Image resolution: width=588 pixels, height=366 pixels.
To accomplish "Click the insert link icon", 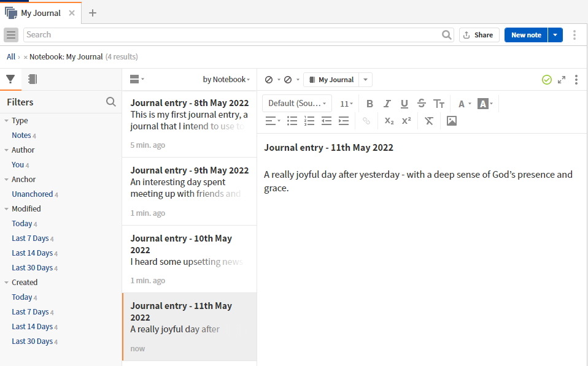I will tap(366, 121).
